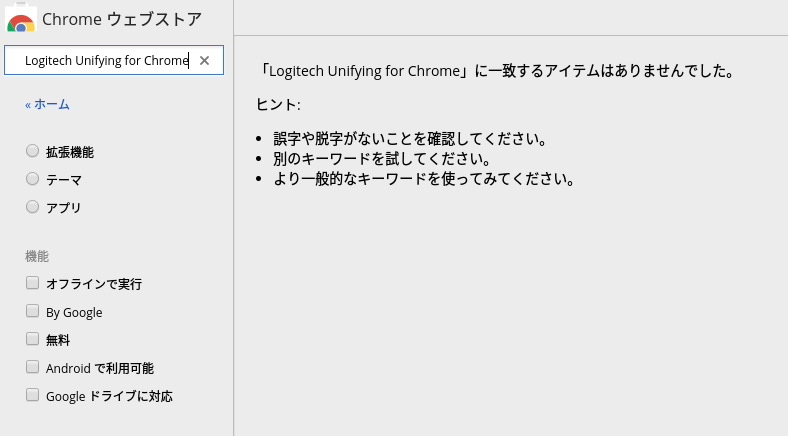Enable the Google ドライブに対応 checkbox
The width and height of the screenshot is (788, 436).
coord(33,395)
